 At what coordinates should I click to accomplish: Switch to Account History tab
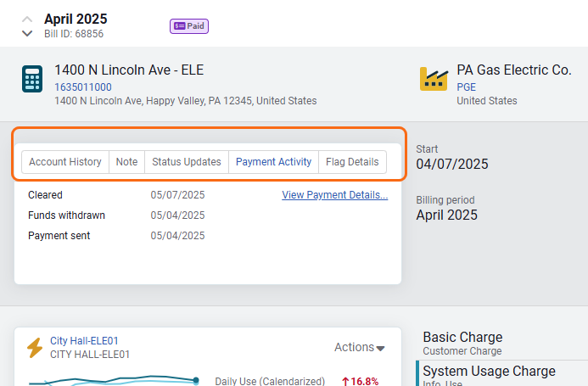[65, 162]
